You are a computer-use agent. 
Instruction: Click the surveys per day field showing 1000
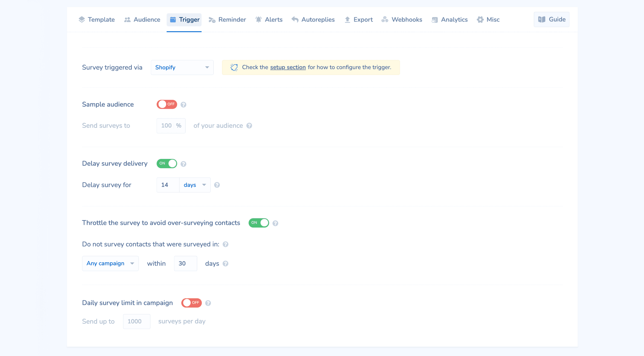click(137, 322)
